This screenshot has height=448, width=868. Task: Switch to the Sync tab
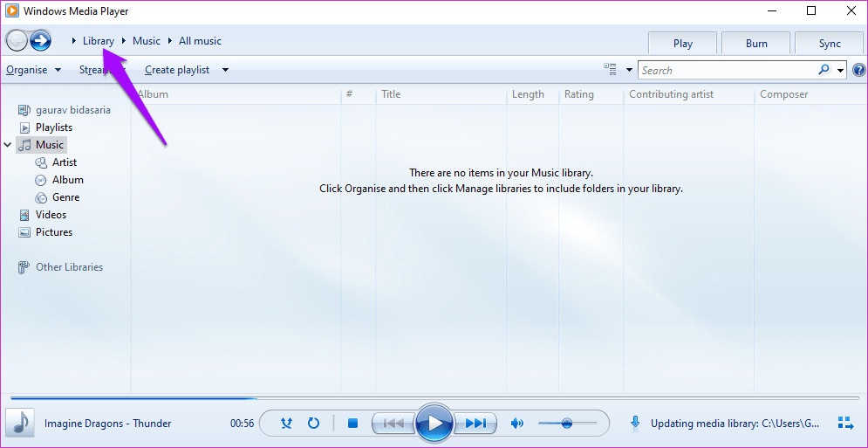[830, 44]
